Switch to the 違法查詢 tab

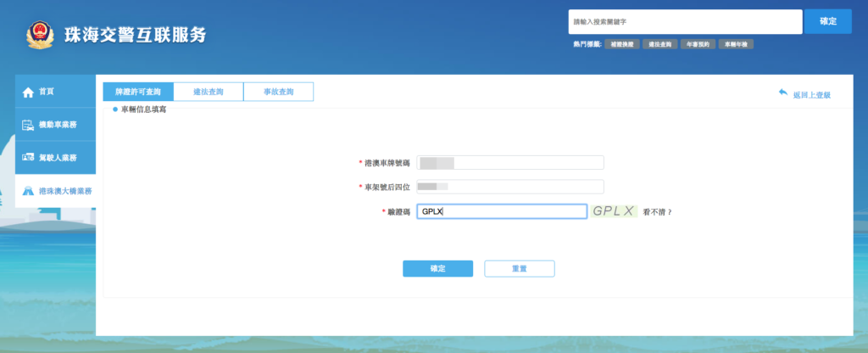click(208, 92)
